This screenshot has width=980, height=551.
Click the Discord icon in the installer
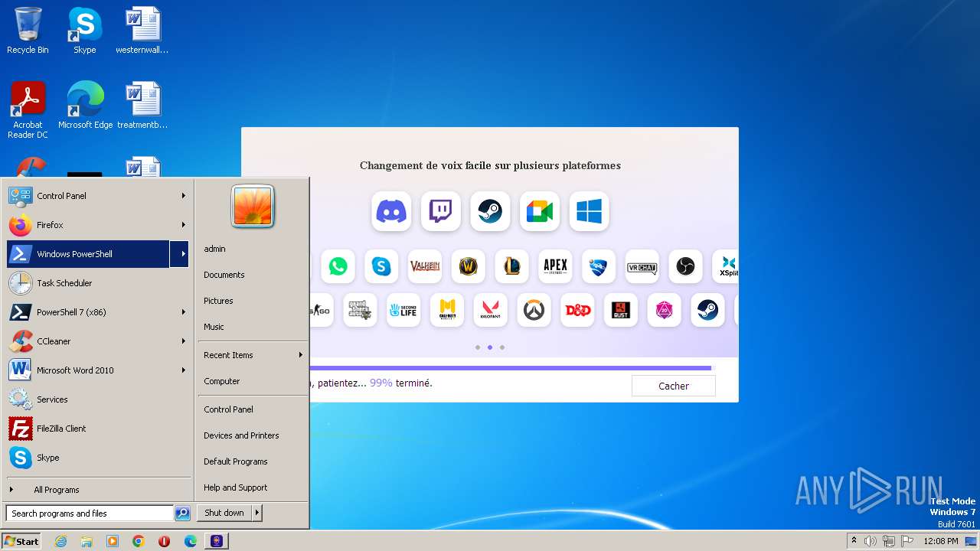tap(391, 211)
